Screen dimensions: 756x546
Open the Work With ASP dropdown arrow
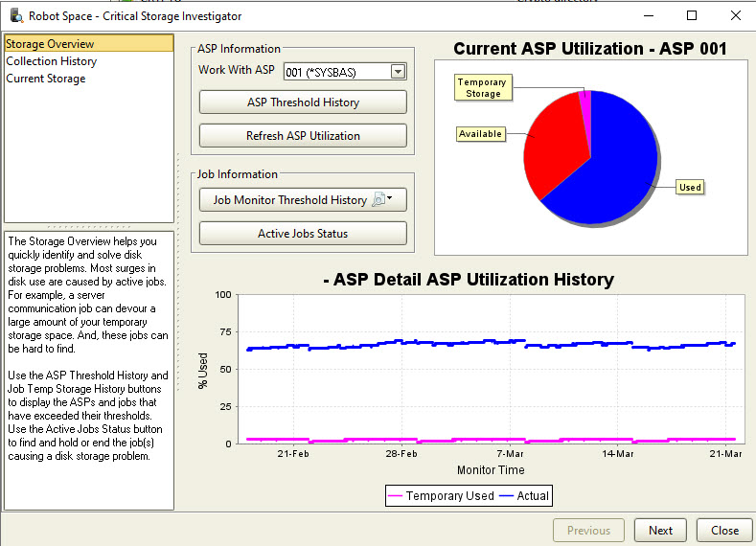click(398, 72)
